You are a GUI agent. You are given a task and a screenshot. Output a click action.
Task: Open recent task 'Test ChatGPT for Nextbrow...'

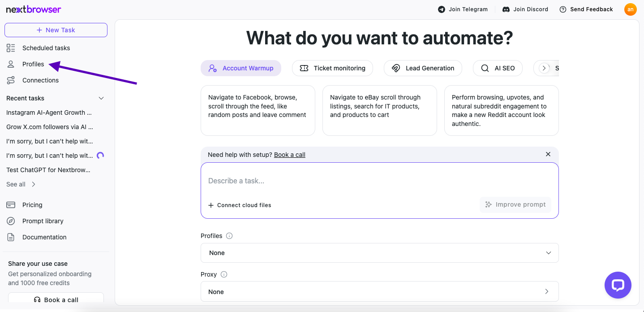pos(49,170)
